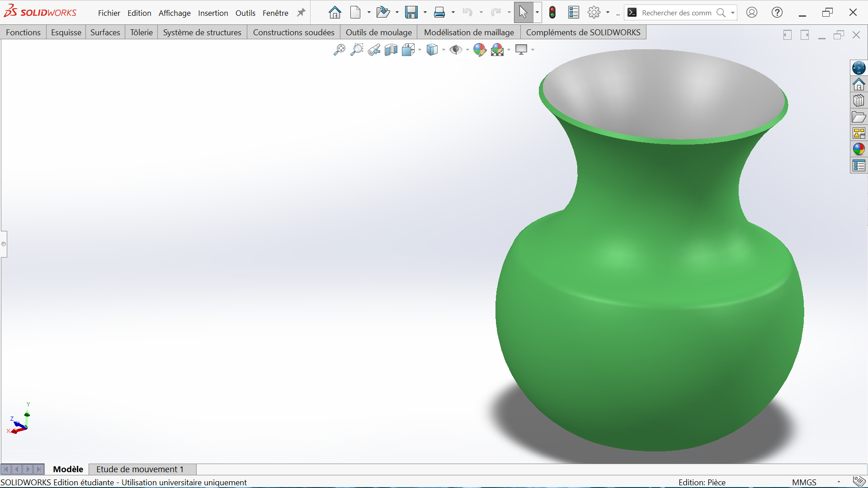This screenshot has height=488, width=868.
Task: Open the Design Library task pane icon
Action: coord(859,101)
